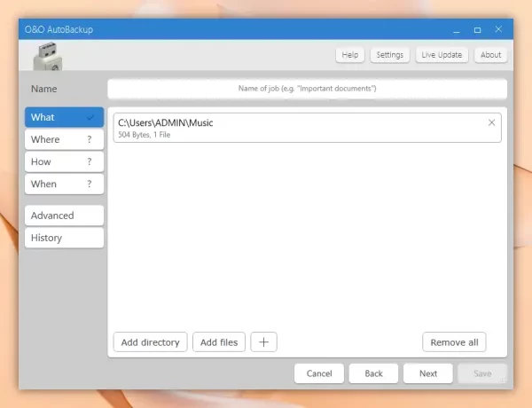Minimize the O&O AutoBackup window
This screenshot has height=408, width=532.
(457, 30)
